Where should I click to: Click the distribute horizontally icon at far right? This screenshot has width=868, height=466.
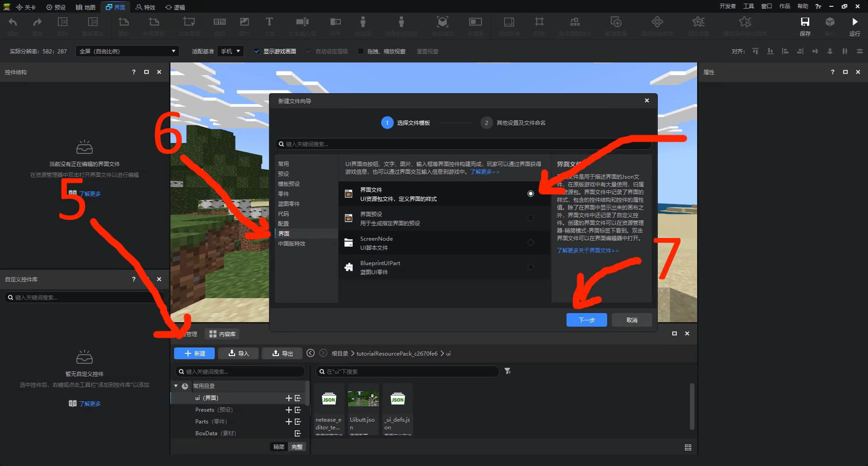click(860, 51)
